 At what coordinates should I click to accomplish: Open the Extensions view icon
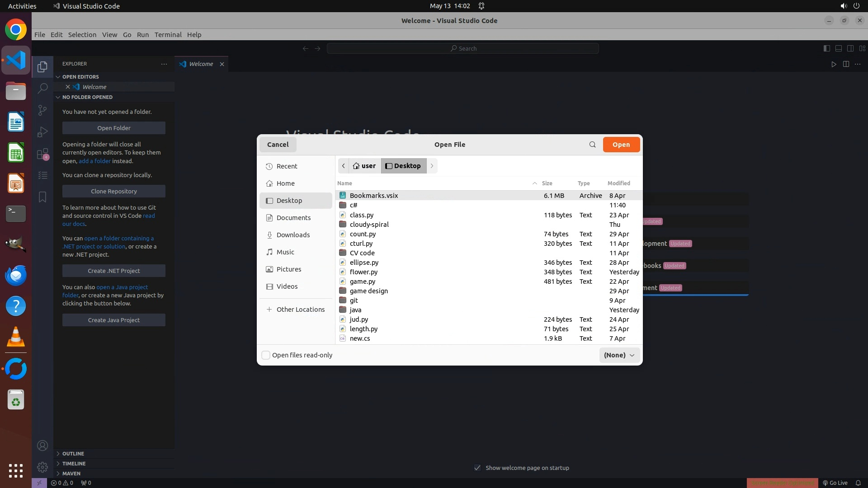pyautogui.click(x=42, y=154)
